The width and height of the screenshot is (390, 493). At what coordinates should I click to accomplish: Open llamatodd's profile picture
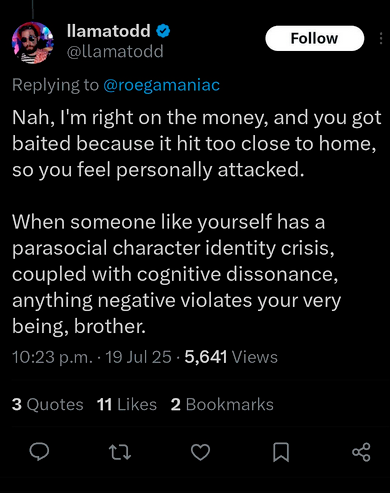[33, 43]
